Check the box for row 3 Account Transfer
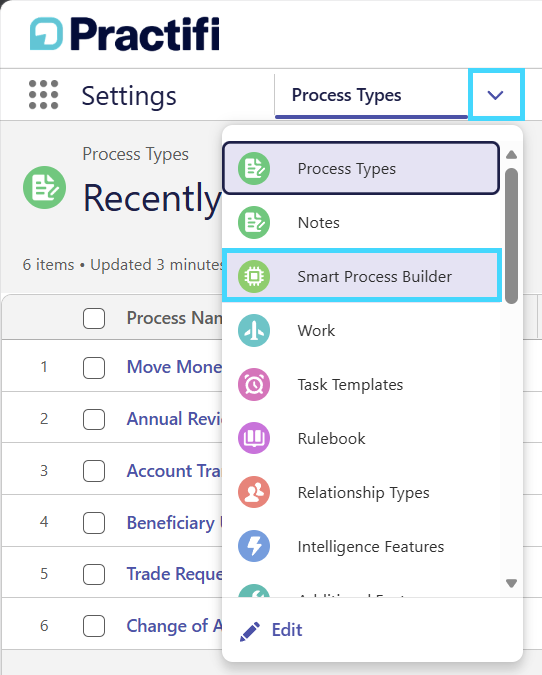542x675 pixels. coord(94,471)
